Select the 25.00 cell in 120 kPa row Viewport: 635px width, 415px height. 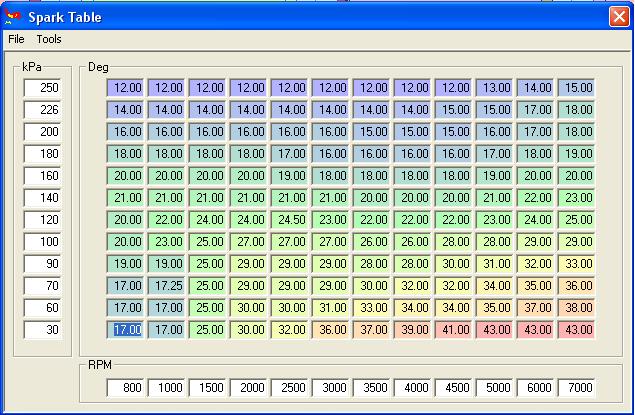pyautogui.click(x=577, y=220)
